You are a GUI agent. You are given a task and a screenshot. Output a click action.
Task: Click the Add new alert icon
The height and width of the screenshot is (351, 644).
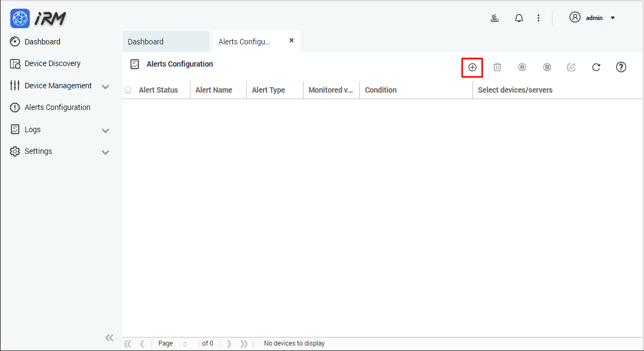pyautogui.click(x=472, y=67)
